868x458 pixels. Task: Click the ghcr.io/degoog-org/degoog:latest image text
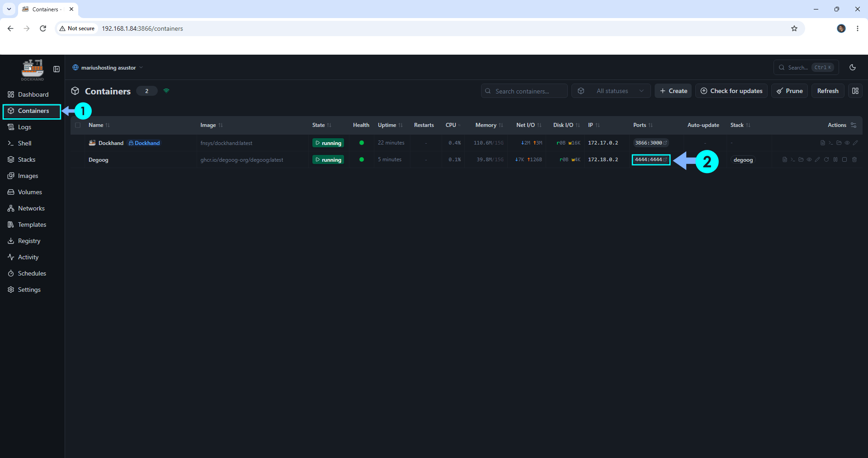[x=242, y=160]
